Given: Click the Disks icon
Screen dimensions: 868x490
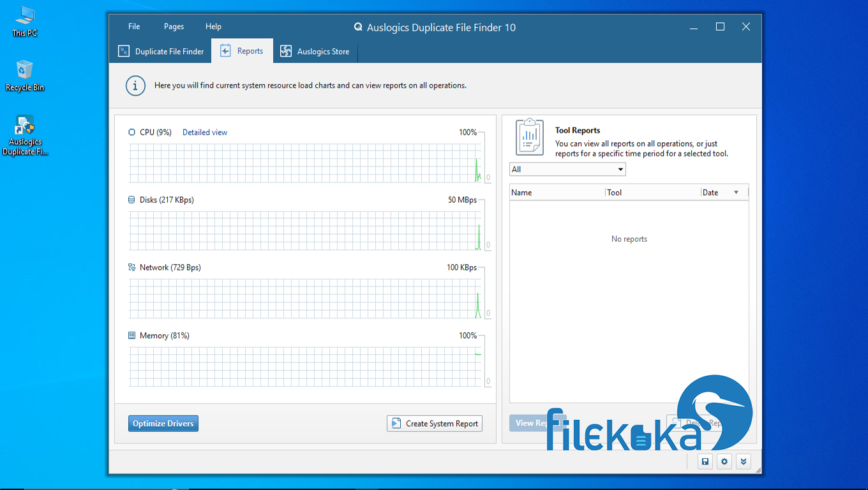Looking at the screenshot, I should [x=131, y=200].
